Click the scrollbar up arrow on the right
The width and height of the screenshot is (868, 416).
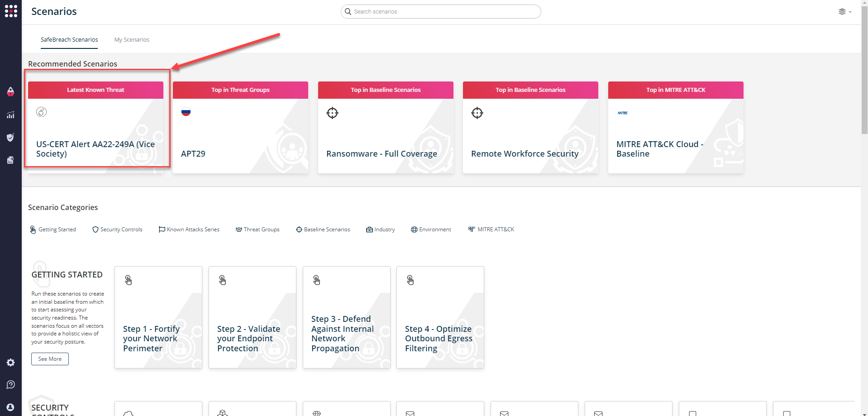[864, 3]
